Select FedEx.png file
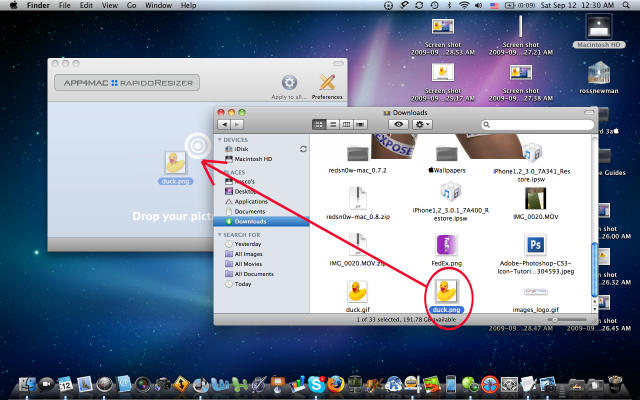The image size is (640, 400). pos(447,250)
